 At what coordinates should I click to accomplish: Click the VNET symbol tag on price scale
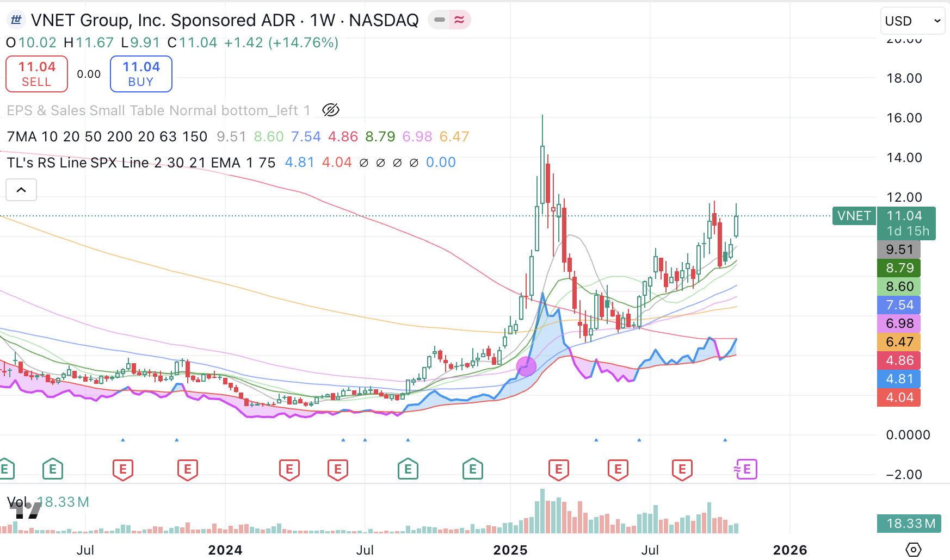tap(854, 216)
